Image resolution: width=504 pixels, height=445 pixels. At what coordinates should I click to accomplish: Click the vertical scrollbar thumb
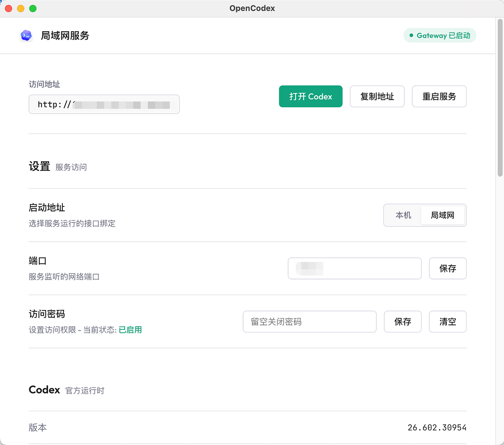(x=500, y=97)
